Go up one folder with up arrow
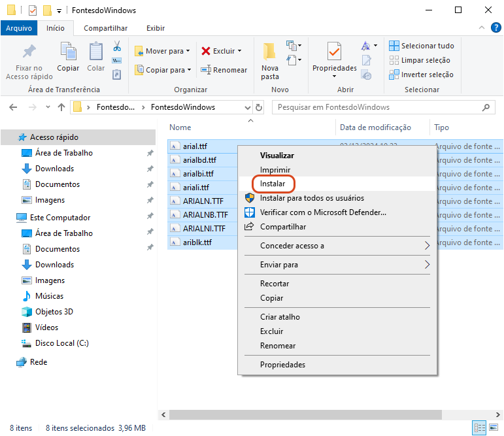 [61, 107]
